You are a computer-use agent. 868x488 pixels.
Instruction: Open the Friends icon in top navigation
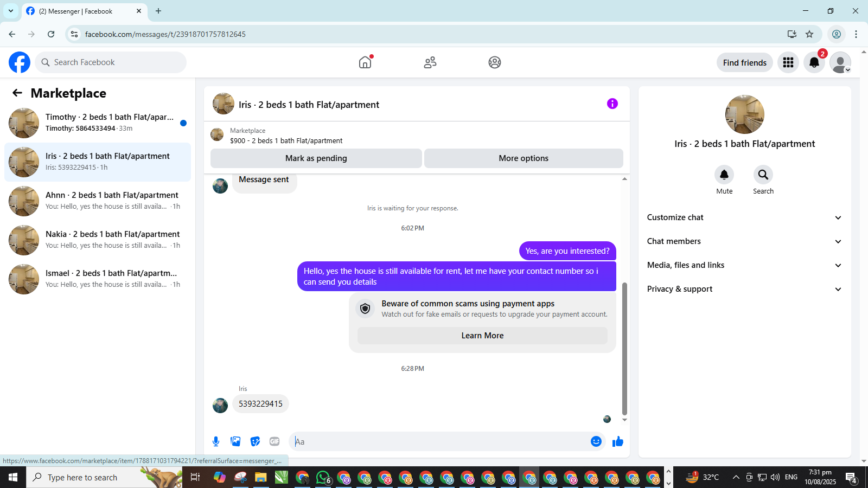point(430,62)
